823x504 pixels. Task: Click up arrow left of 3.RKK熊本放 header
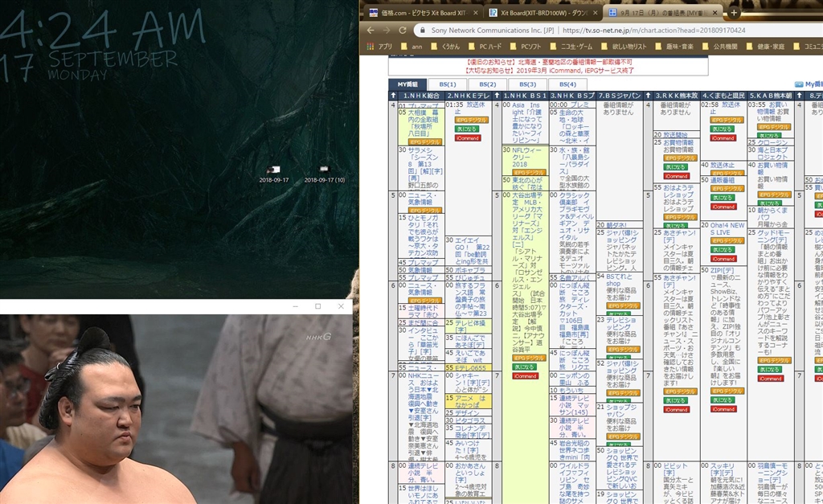[649, 96]
